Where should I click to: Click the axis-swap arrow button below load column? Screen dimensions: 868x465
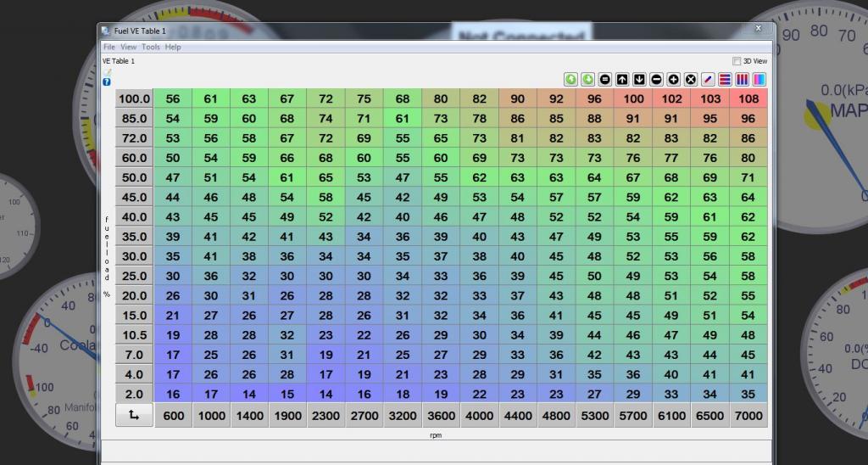click(134, 415)
